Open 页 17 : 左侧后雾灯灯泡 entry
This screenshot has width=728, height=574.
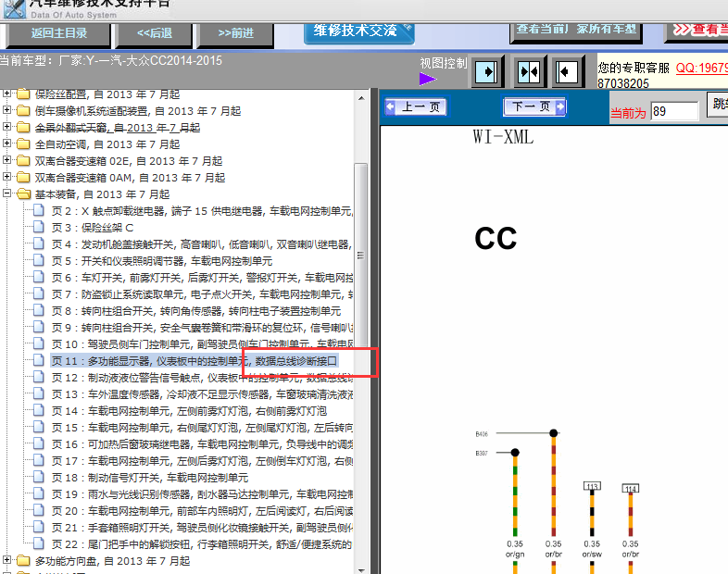(x=202, y=461)
